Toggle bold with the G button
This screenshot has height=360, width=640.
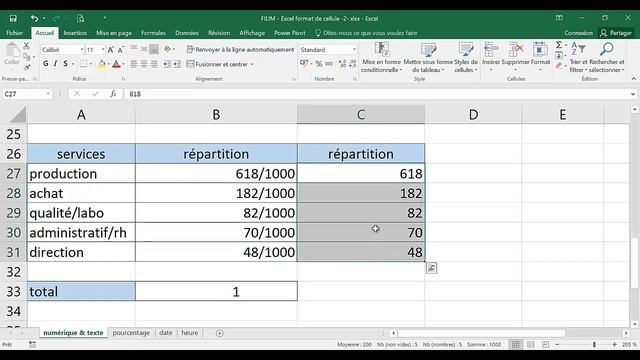tap(46, 64)
